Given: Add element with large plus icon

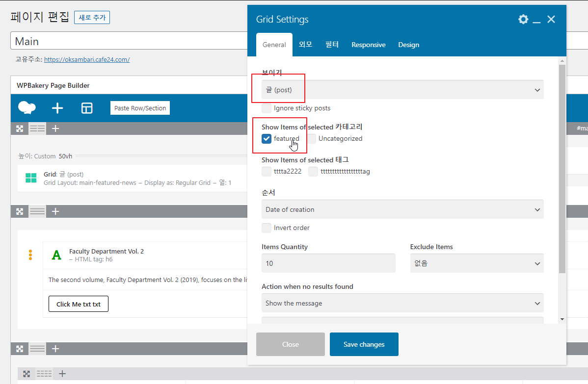Looking at the screenshot, I should click(x=57, y=108).
